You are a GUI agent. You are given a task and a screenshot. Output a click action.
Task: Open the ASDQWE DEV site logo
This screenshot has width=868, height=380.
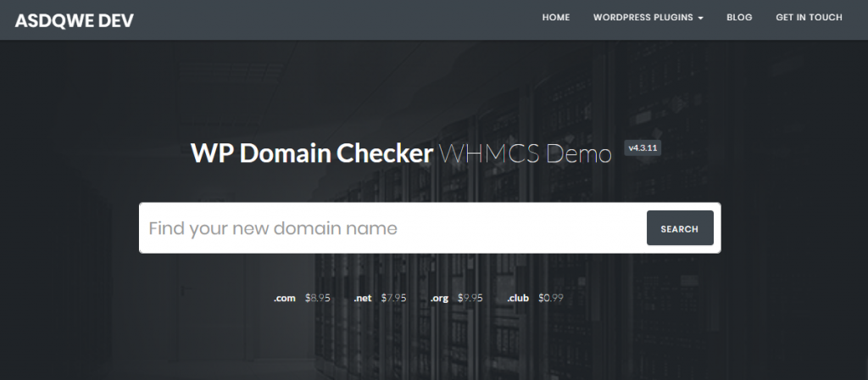point(75,20)
